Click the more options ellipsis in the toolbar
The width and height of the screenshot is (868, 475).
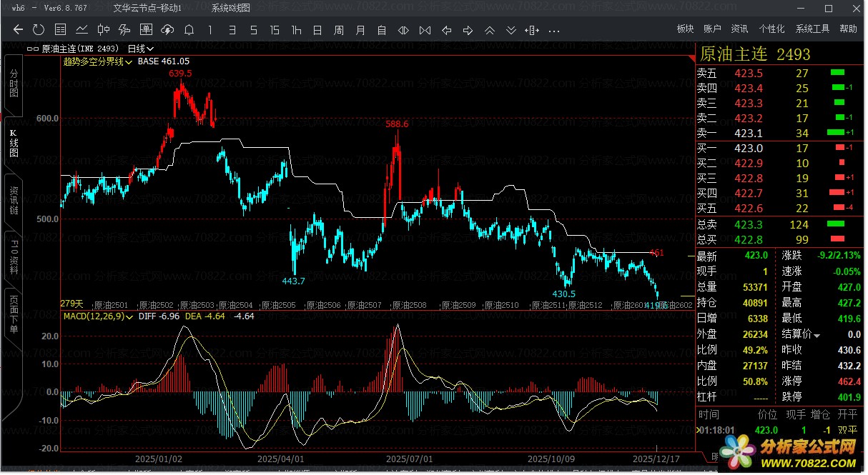(553, 30)
